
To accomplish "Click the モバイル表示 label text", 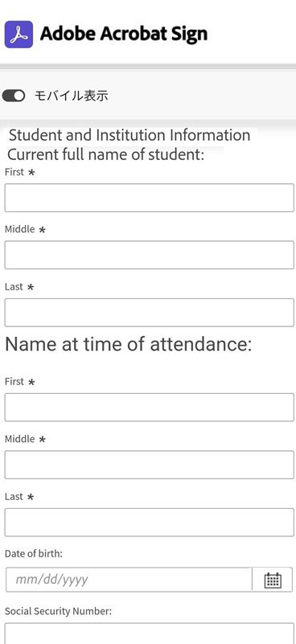I will (71, 96).
